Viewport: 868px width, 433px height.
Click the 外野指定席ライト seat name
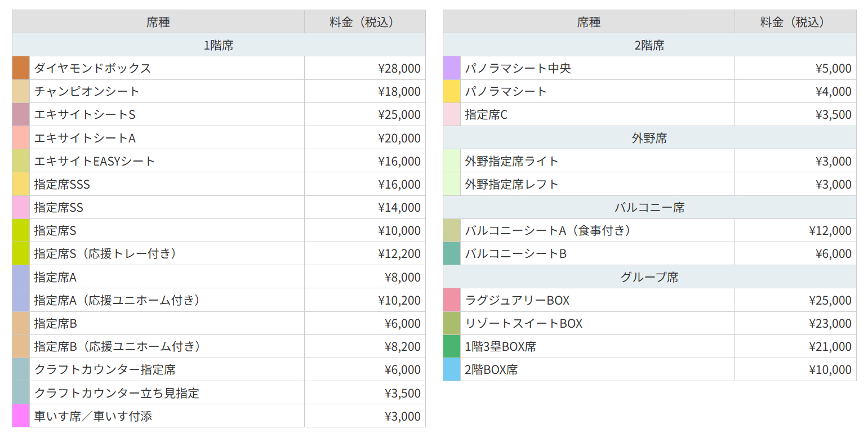[x=511, y=161]
